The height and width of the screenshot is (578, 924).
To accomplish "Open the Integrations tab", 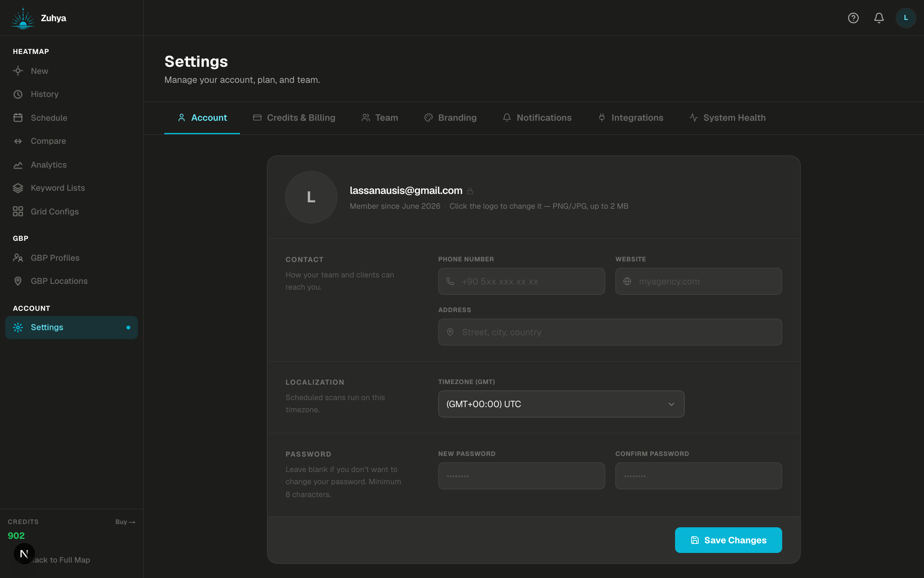I will tap(630, 118).
